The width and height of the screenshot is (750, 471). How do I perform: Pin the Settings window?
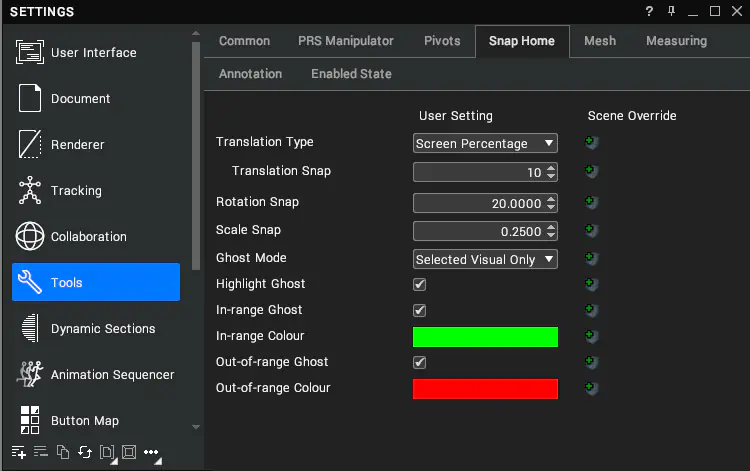click(x=672, y=11)
